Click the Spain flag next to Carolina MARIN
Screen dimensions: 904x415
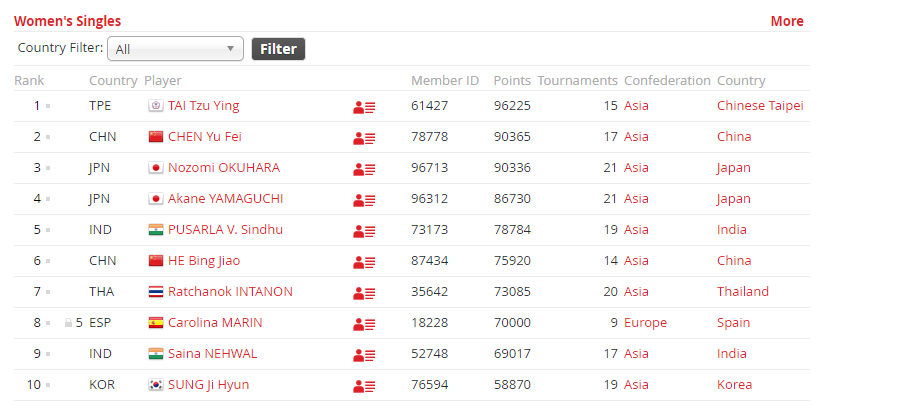[156, 323]
